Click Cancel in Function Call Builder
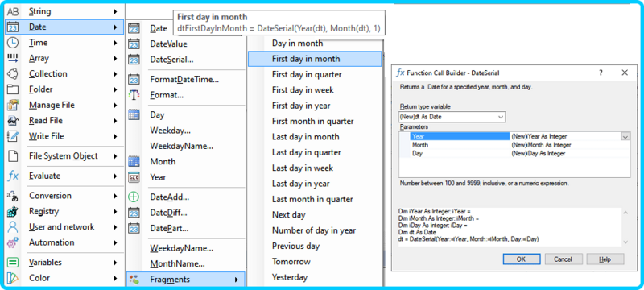This screenshot has width=644, height=290. 563,259
